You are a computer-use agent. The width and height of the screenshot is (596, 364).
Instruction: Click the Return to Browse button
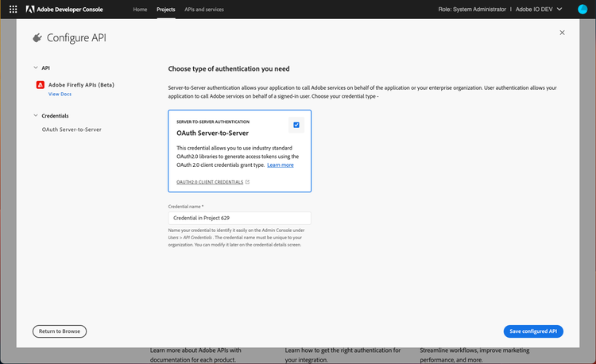60,331
